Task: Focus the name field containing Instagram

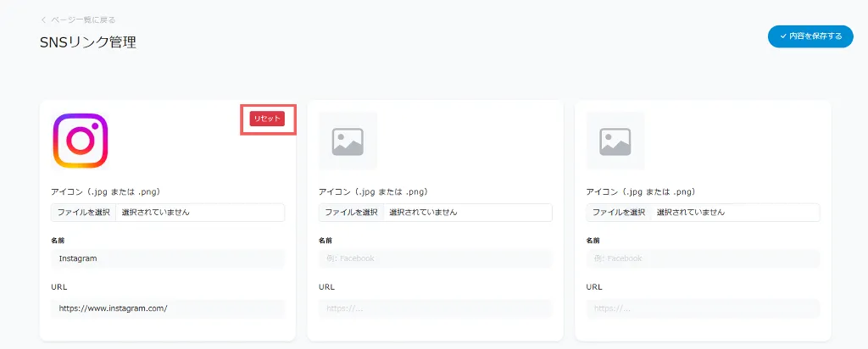Action: click(x=168, y=258)
